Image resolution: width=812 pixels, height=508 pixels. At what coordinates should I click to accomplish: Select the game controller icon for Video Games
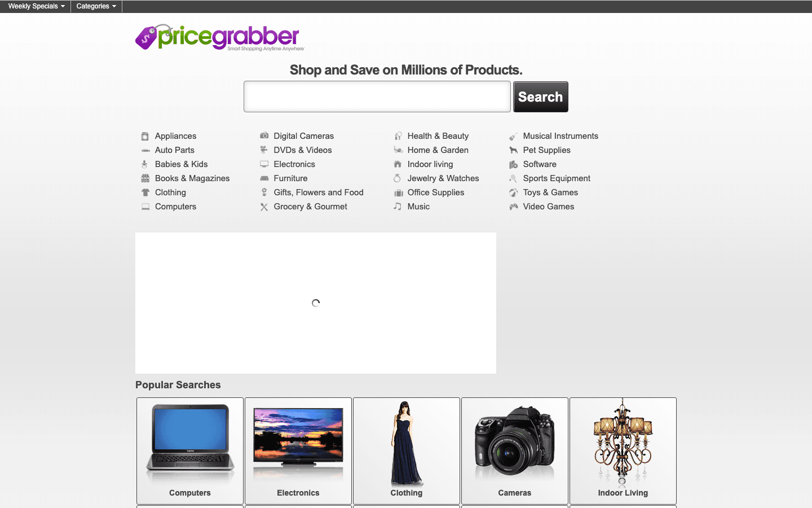coord(514,207)
